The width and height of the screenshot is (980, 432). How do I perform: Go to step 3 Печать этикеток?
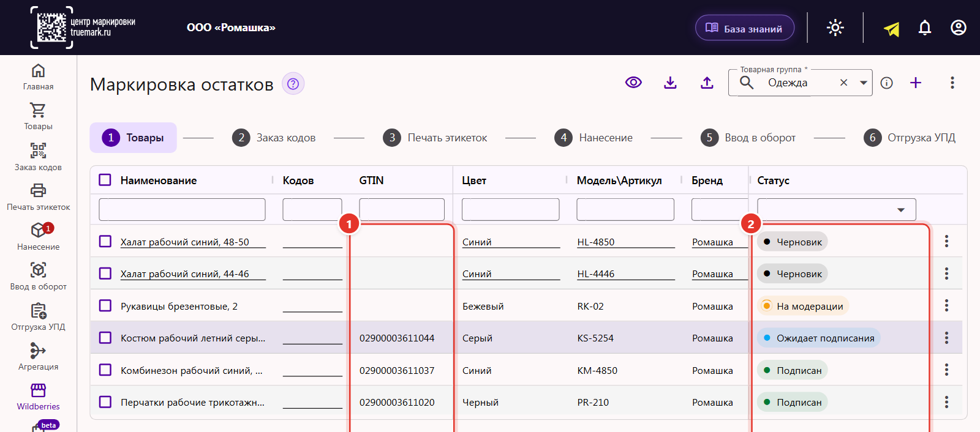pos(435,138)
